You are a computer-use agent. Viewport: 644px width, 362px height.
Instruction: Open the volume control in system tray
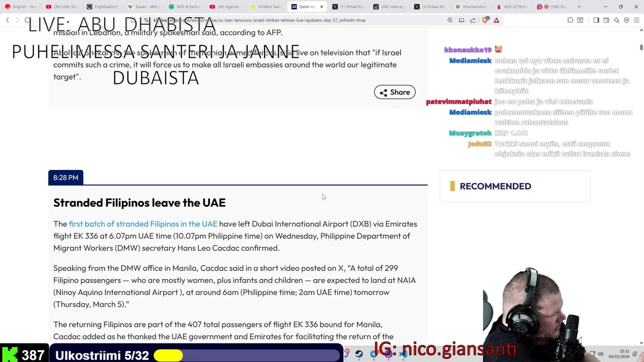(x=600, y=354)
